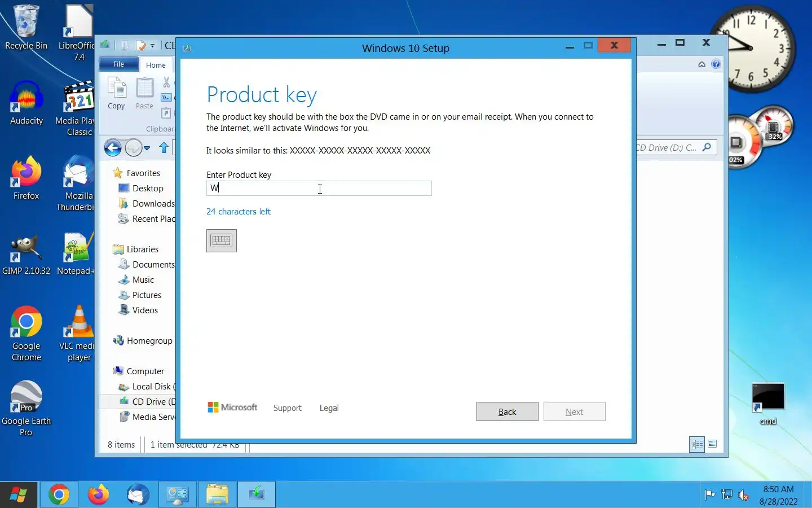Viewport: 812px width, 508px height.
Task: Click the Copy button in Explorer ribbon
Action: coord(116,94)
